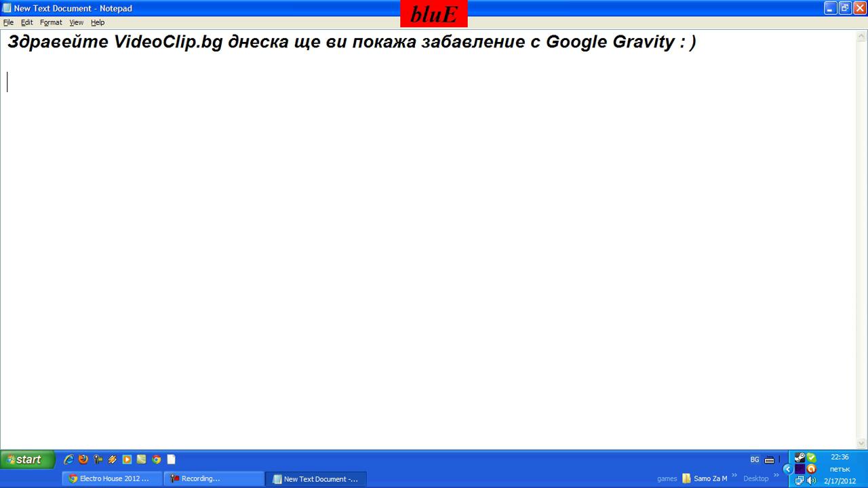Expand hidden system tray icons

pos(787,469)
